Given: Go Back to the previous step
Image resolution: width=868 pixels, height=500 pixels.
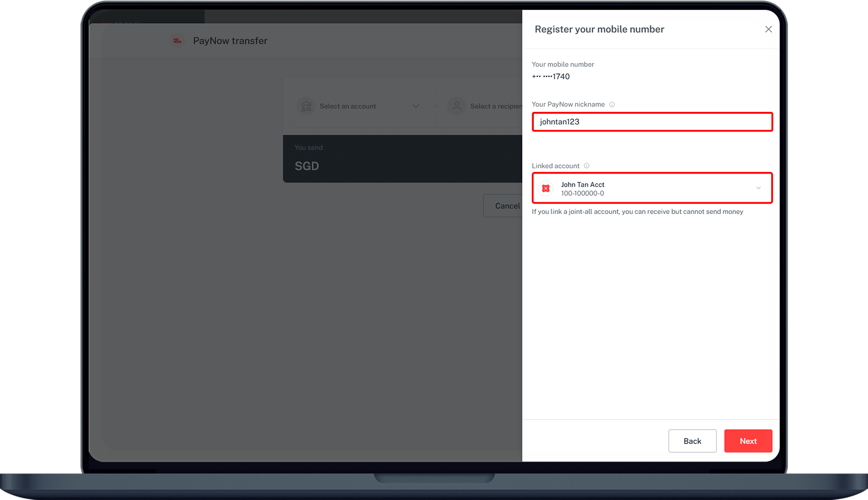Looking at the screenshot, I should click(692, 441).
